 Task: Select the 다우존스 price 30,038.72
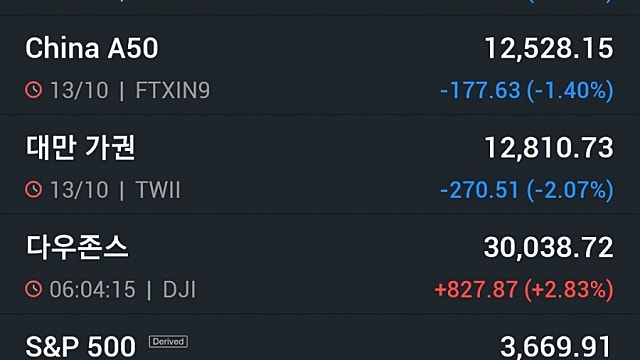pos(549,247)
